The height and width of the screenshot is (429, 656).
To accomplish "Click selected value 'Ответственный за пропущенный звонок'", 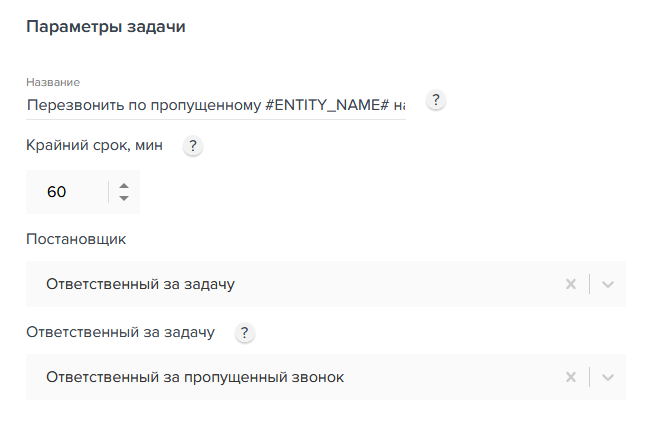I will coord(196,377).
